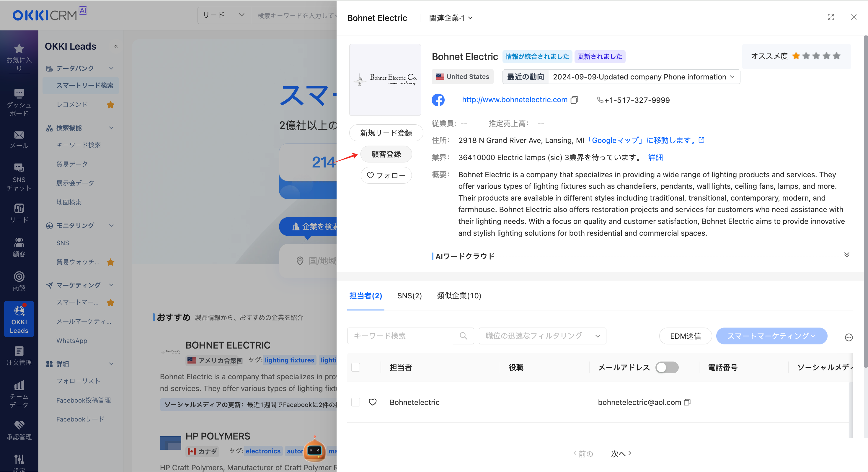The image size is (868, 472).
Task: Click the detail panel vertical scrollbar
Action: click(x=865, y=202)
